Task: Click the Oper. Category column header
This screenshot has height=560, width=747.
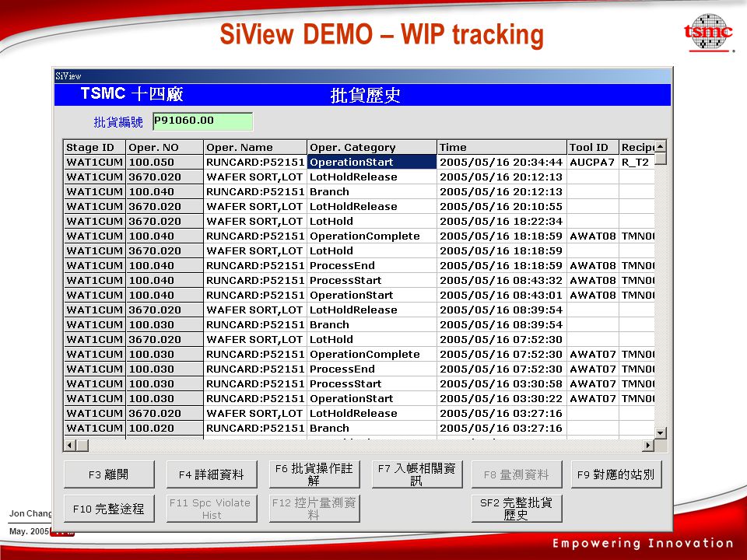Action: point(372,147)
